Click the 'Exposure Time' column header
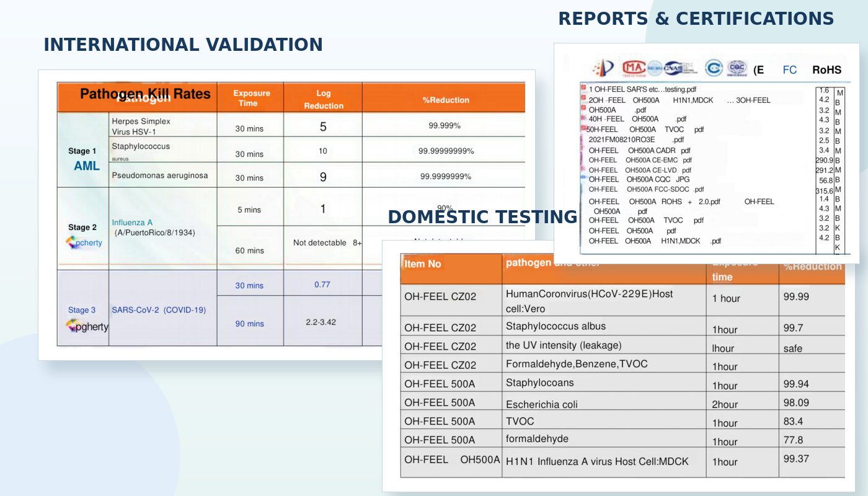 [x=252, y=98]
